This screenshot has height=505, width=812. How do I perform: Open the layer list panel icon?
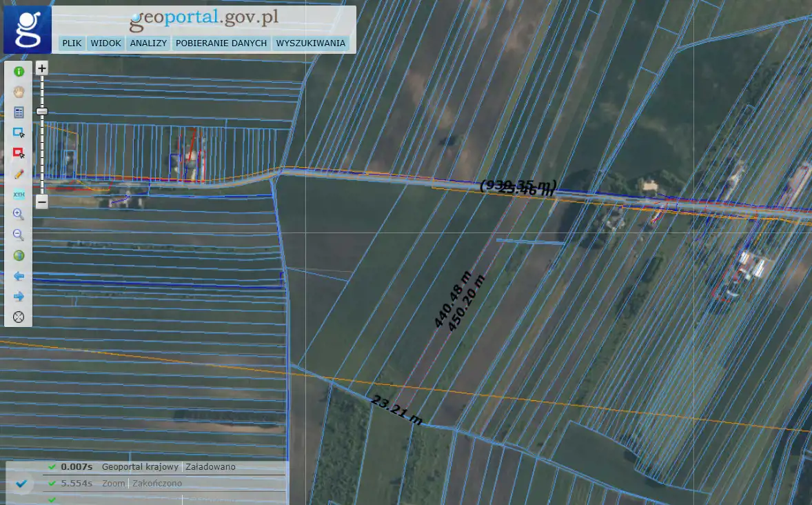tap(19, 112)
